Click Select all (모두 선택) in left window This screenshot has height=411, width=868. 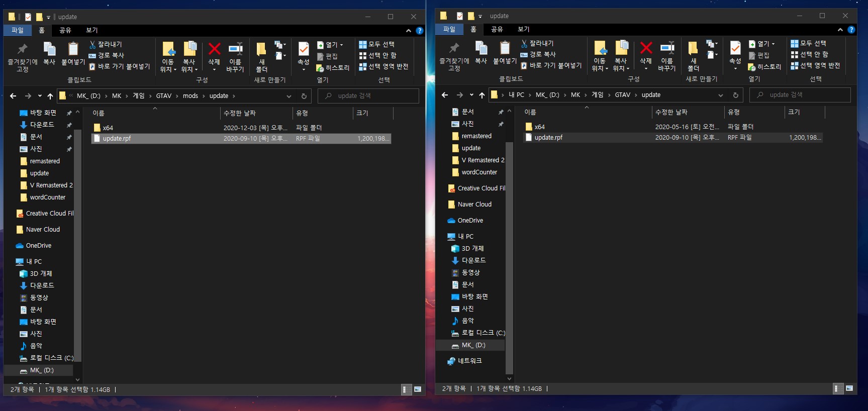377,45
